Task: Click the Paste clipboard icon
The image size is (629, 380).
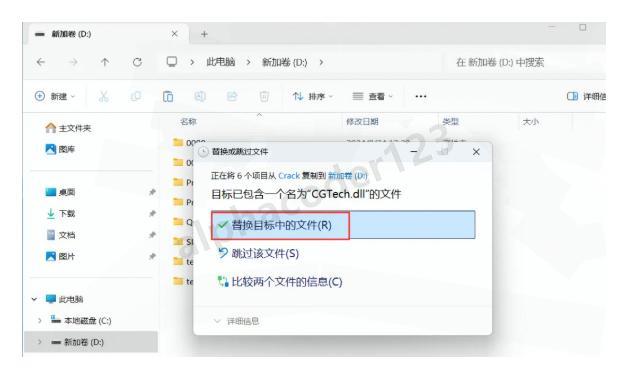Action: (x=168, y=96)
